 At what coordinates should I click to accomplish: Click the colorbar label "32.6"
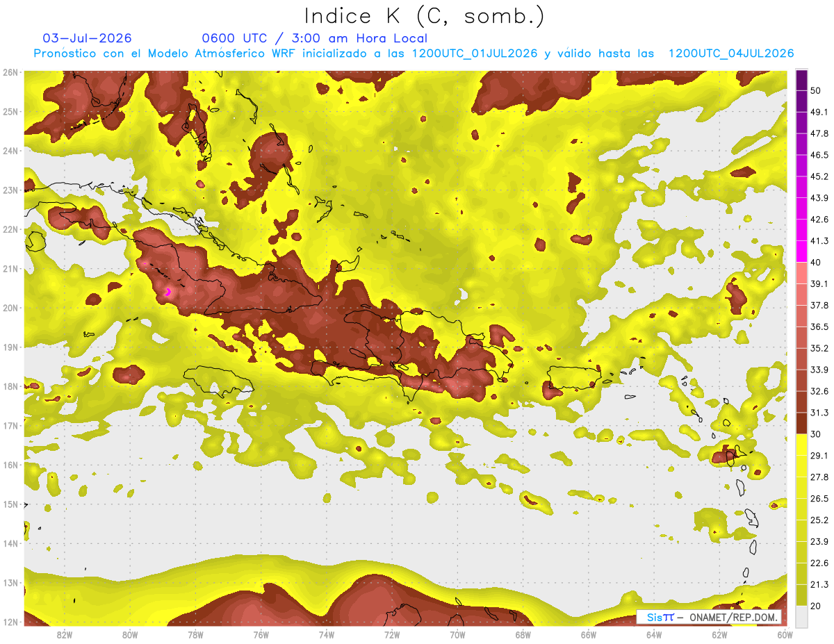tap(819, 391)
